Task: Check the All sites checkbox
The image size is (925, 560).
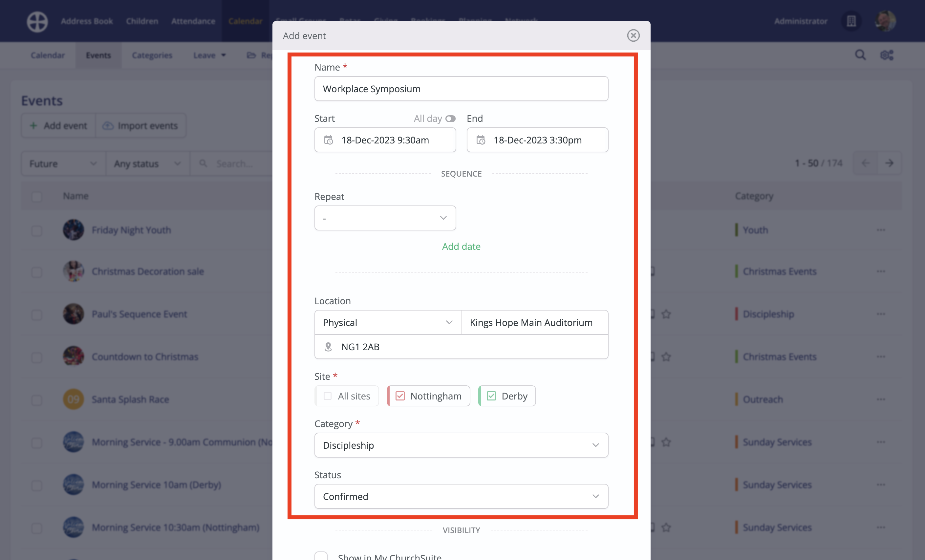Action: [x=327, y=396]
